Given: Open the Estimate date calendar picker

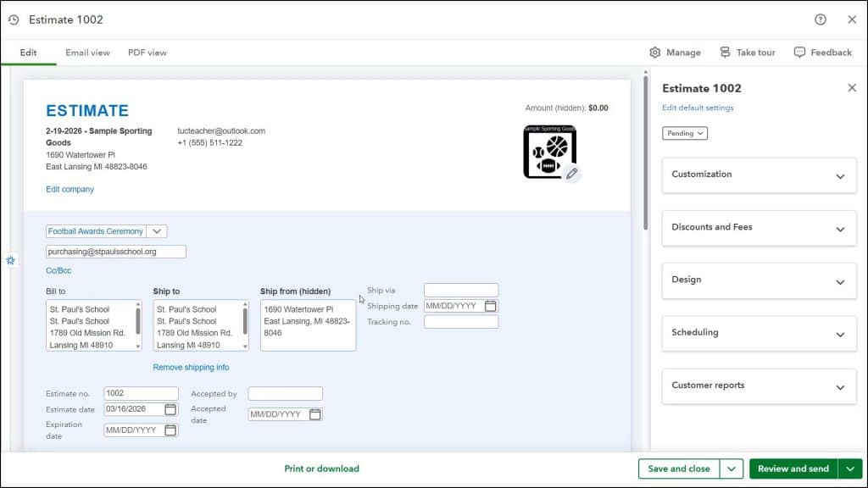Looking at the screenshot, I should pos(170,409).
